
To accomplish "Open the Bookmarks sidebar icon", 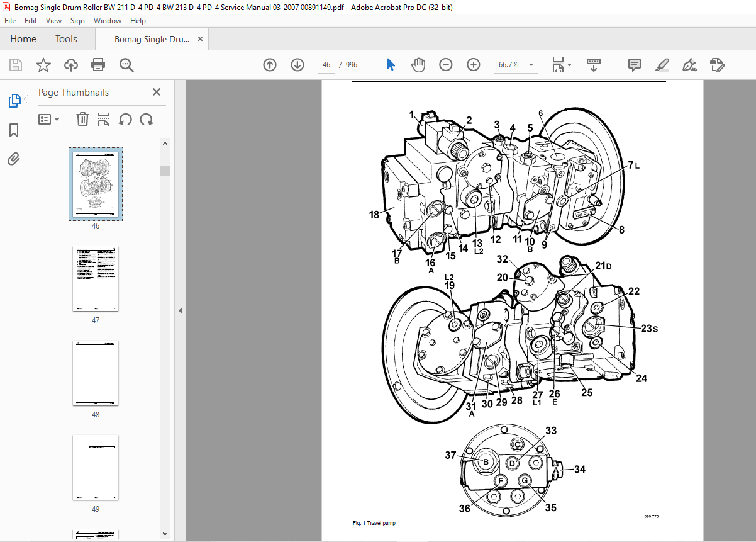I will pyautogui.click(x=14, y=130).
